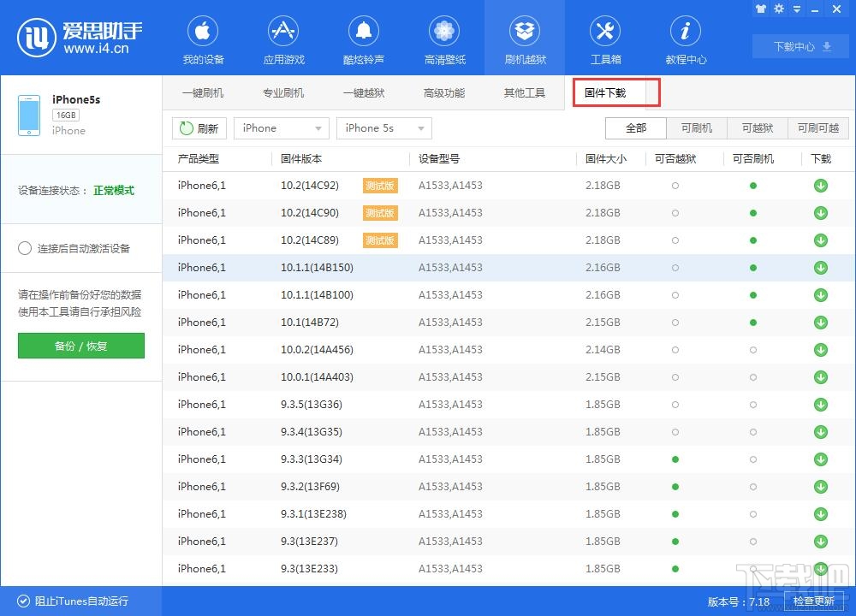The width and height of the screenshot is (856, 616).
Task: Click the green 备份/恢复 button
Action: [x=80, y=346]
